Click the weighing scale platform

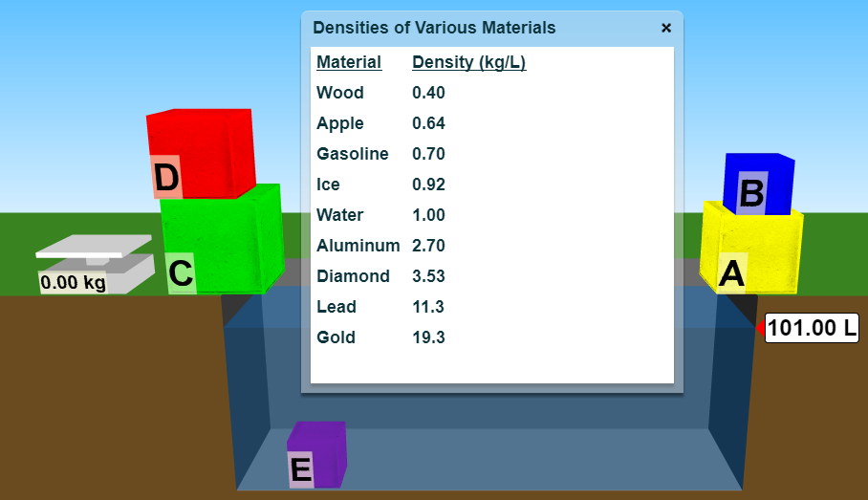(x=94, y=247)
